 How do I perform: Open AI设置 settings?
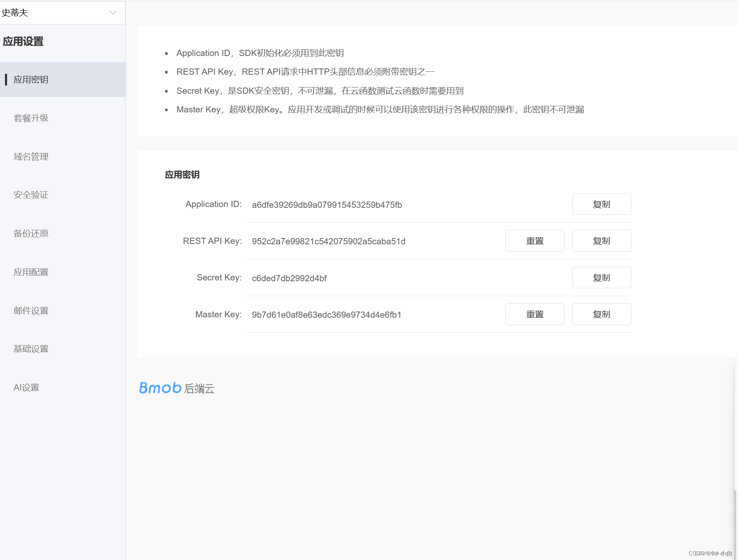pos(26,387)
